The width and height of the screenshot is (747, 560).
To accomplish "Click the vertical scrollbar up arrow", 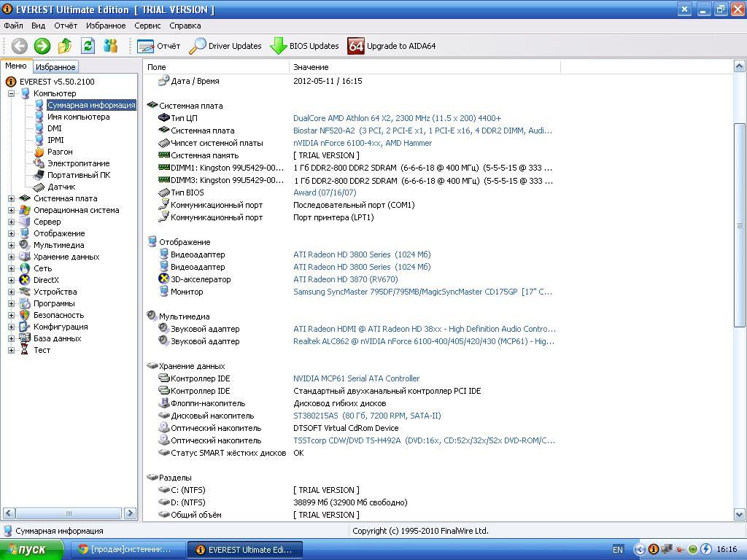I will point(739,66).
